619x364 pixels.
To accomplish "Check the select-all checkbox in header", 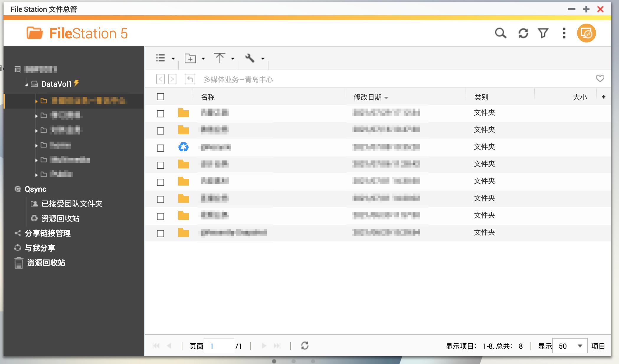I will click(160, 96).
